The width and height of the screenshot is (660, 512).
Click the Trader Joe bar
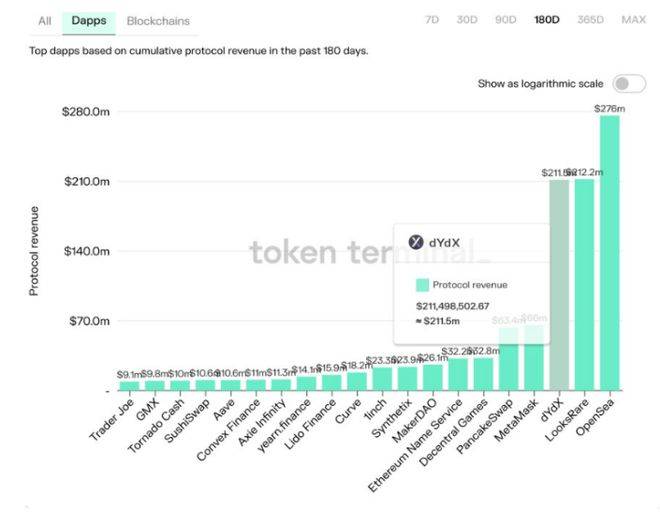130,385
